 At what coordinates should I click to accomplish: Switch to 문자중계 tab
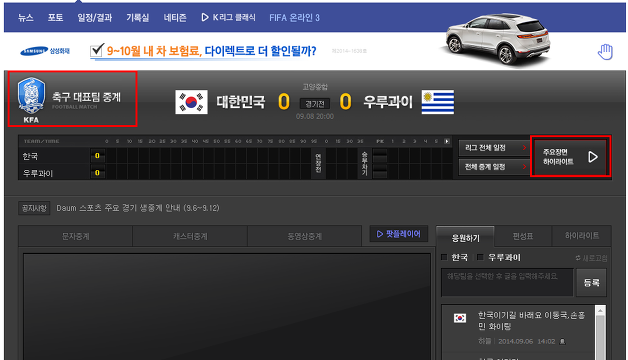click(75, 236)
